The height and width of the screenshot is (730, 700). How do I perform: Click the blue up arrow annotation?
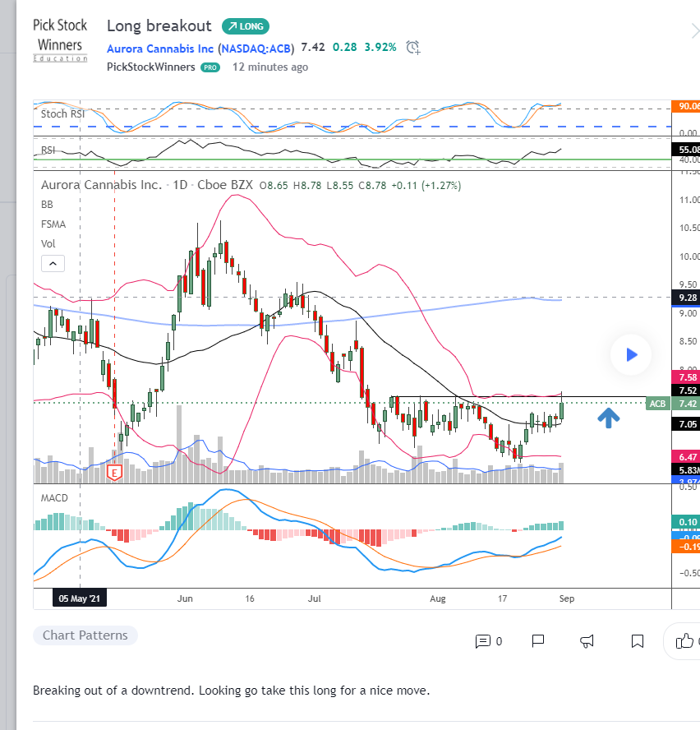pos(608,418)
